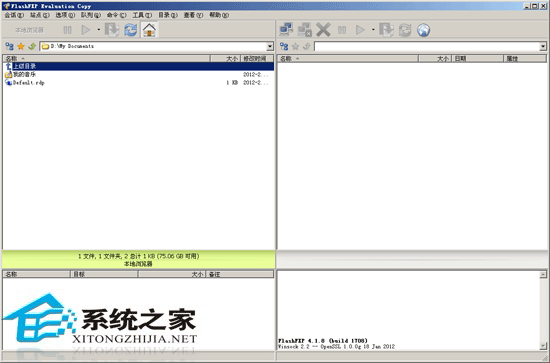Open the 会话 (Session) menu
The height and width of the screenshot is (363, 550).
(x=14, y=15)
